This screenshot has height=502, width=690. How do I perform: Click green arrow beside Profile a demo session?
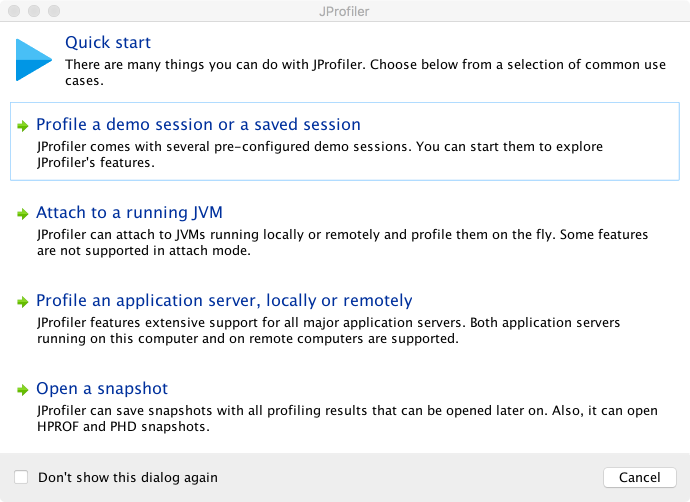(22, 126)
